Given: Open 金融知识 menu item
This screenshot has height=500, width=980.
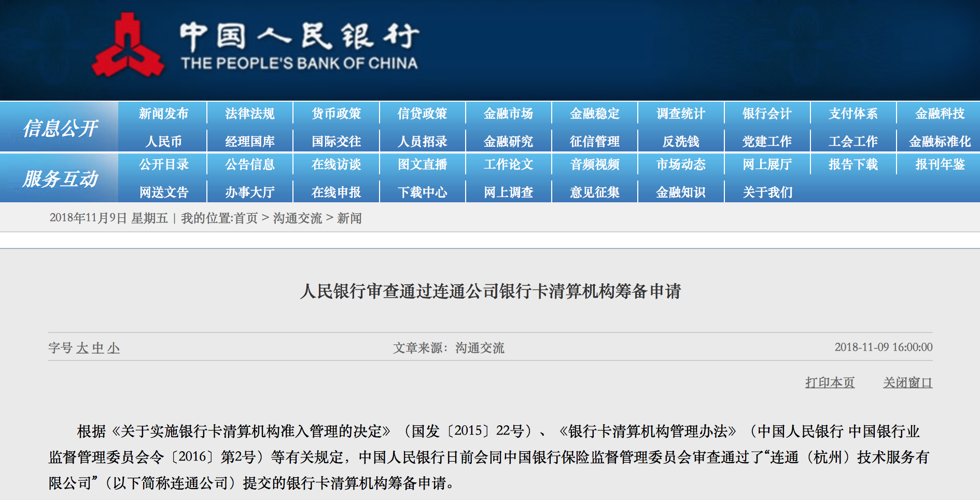Looking at the screenshot, I should click(681, 192).
